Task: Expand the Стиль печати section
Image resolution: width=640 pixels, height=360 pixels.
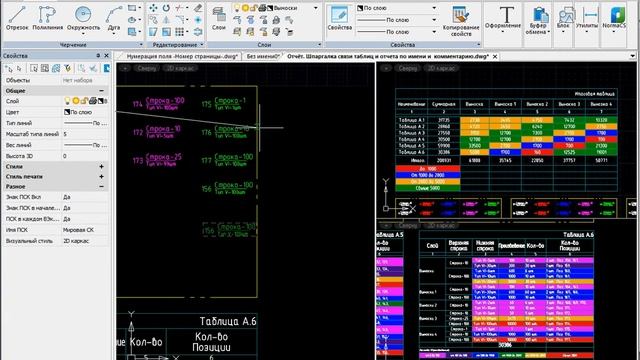Action: [x=101, y=177]
